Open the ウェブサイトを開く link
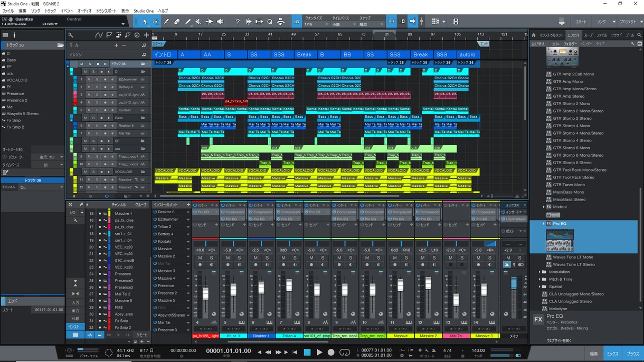The image size is (644, 362). click(x=559, y=340)
